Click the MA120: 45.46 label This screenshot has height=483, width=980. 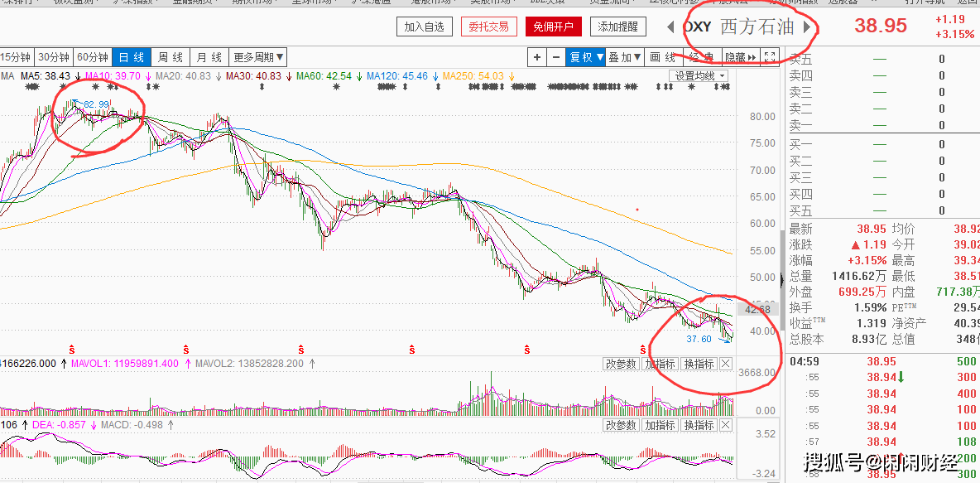point(397,76)
